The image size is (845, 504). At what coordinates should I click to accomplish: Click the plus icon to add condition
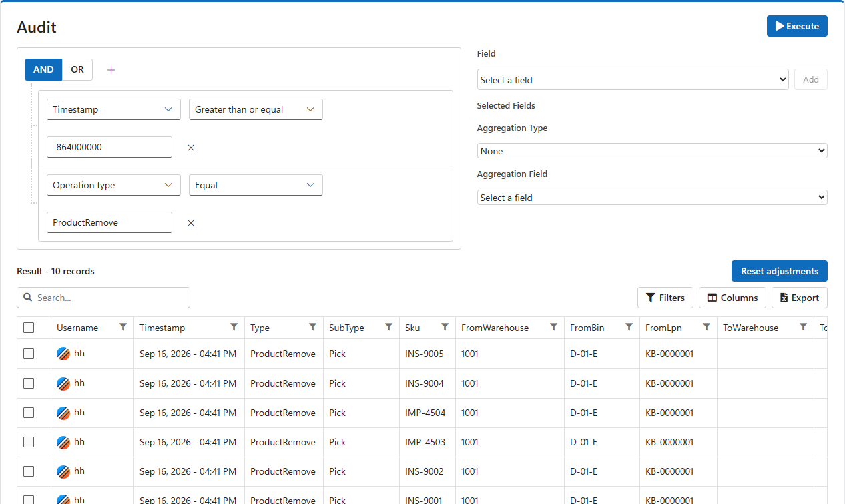point(111,70)
